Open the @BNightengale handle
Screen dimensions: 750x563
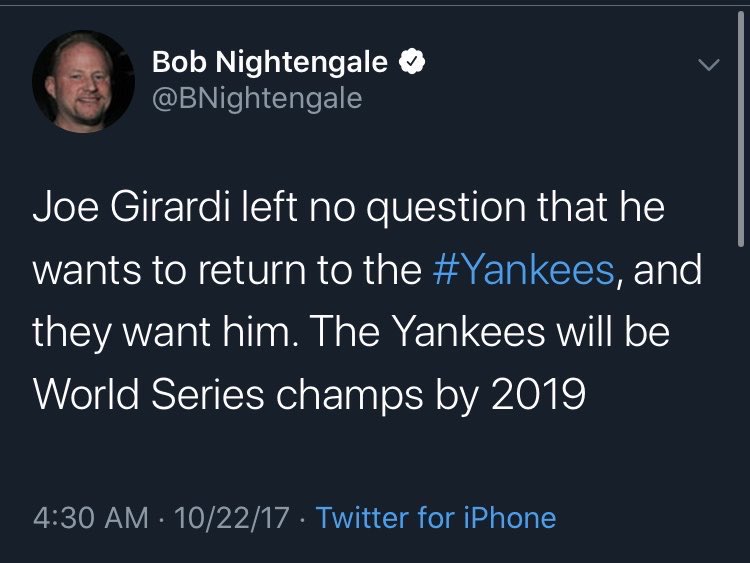(257, 98)
